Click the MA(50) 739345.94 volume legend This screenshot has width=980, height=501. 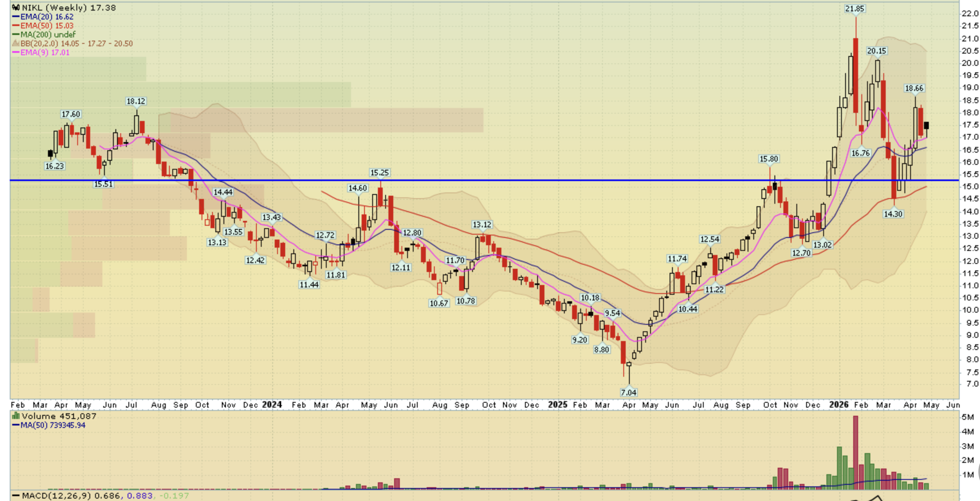(49, 425)
